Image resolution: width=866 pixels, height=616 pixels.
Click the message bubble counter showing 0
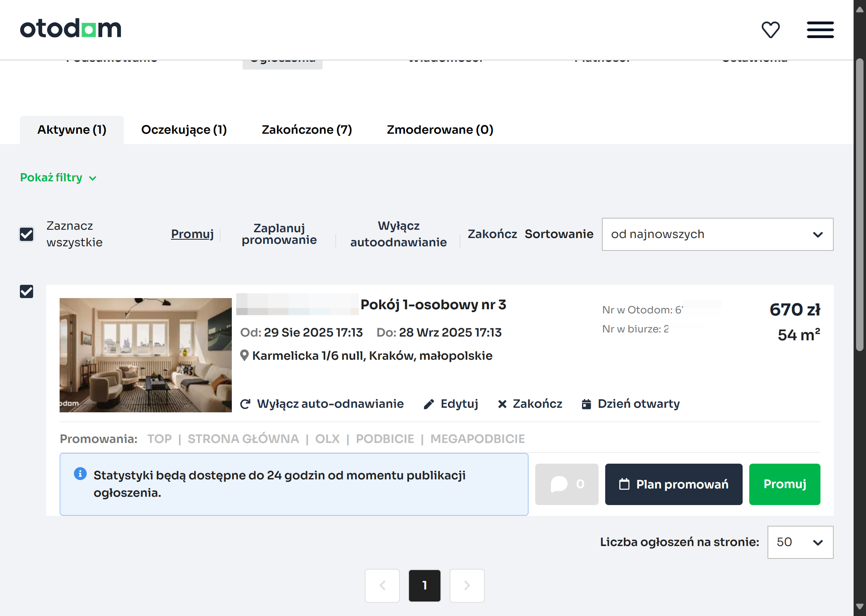coord(567,484)
